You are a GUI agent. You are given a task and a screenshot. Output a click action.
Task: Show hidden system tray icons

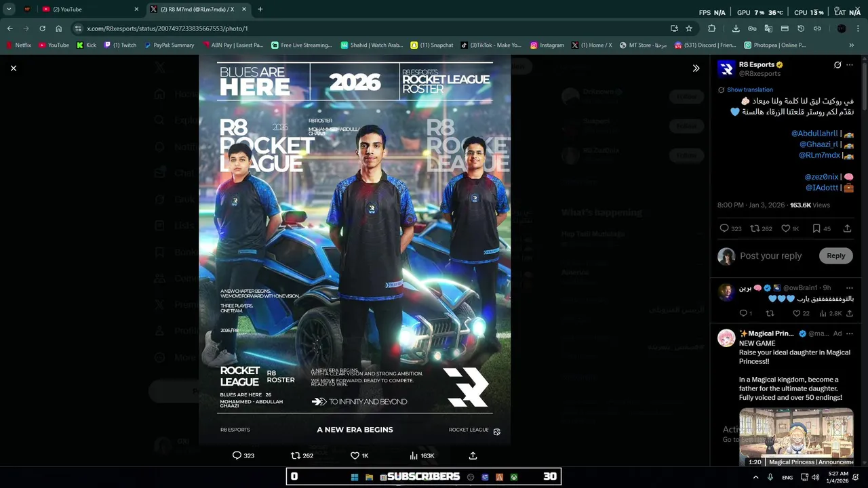pyautogui.click(x=755, y=477)
